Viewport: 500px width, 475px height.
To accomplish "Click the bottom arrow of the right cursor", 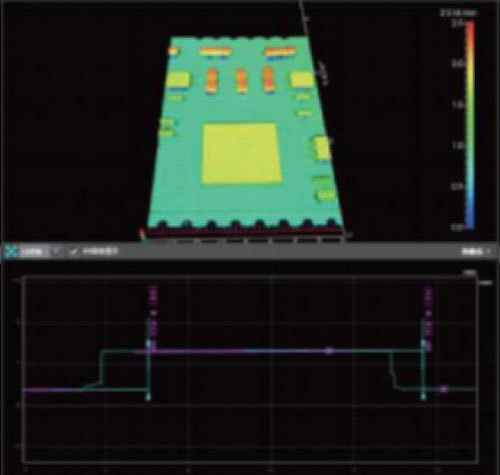I will (x=423, y=396).
